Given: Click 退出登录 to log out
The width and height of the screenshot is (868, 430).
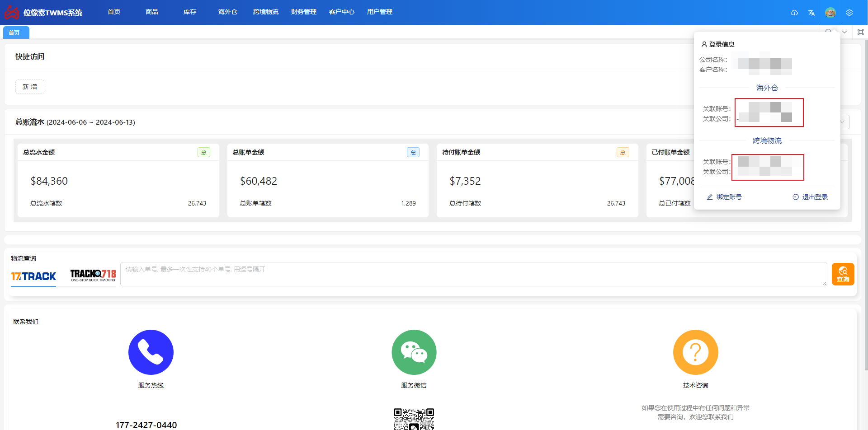Looking at the screenshot, I should (810, 197).
